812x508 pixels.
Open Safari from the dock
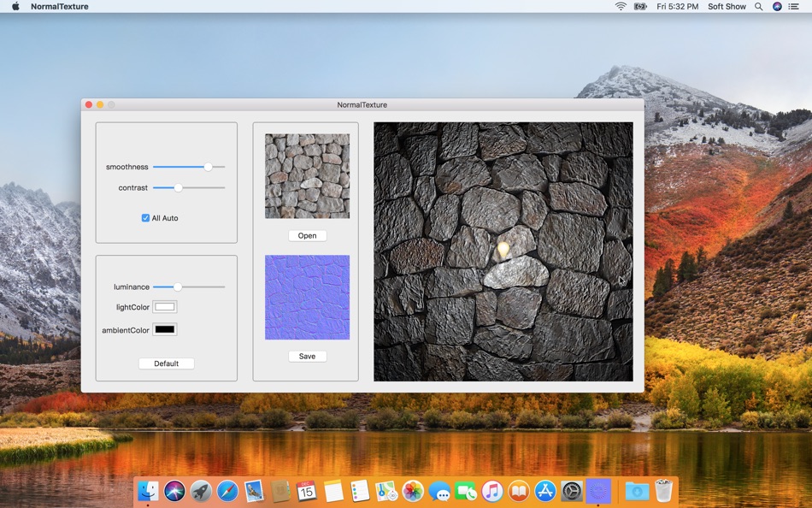tap(227, 490)
